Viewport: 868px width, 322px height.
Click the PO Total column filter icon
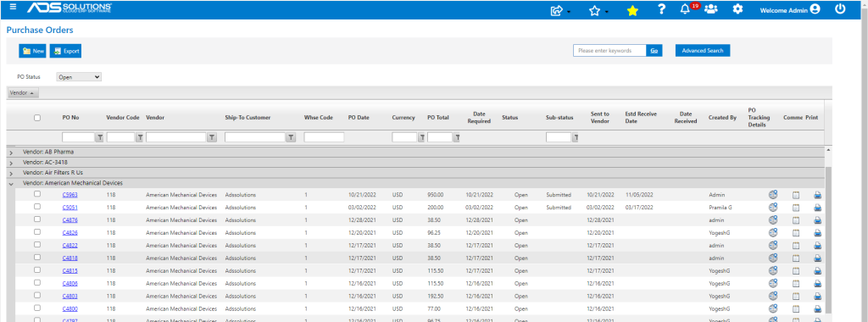pyautogui.click(x=457, y=137)
